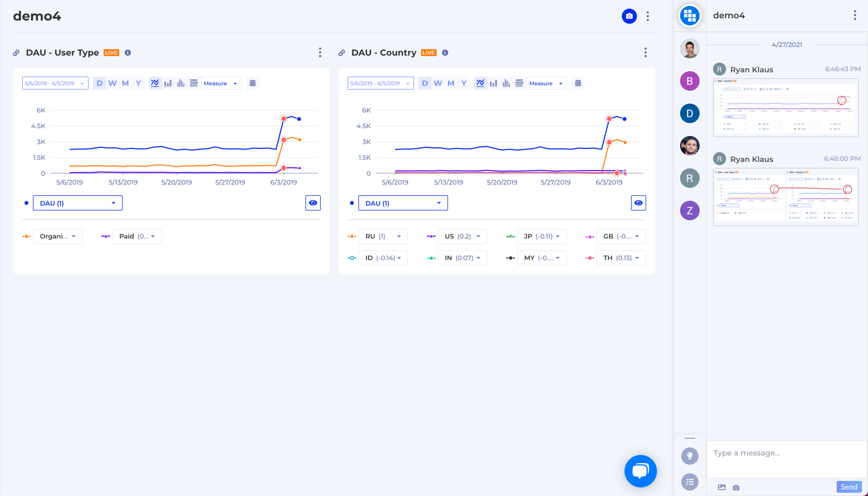
Task: Expand the RU (1) country dropdown
Action: 383,236
